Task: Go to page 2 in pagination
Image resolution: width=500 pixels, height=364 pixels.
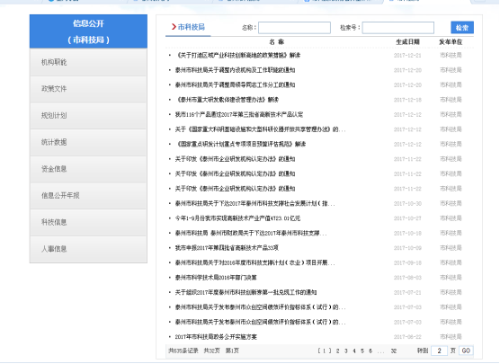Action: pyautogui.click(x=338, y=351)
